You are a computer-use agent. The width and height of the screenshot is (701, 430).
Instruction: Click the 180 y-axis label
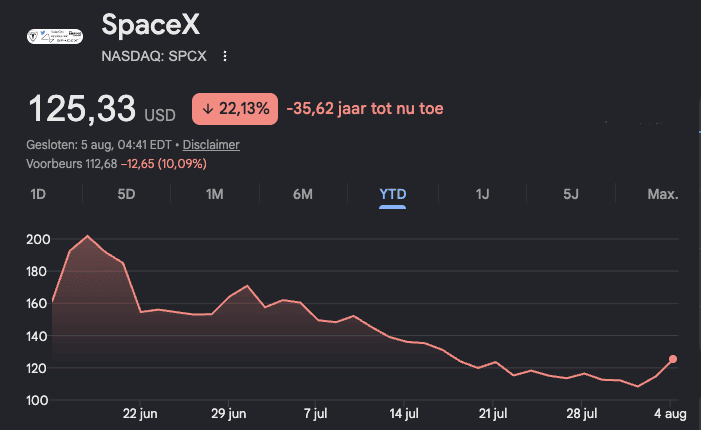37,272
